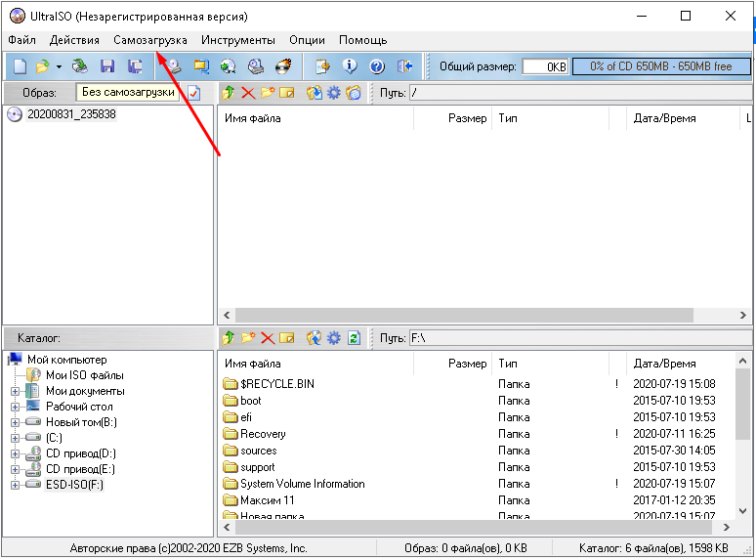Click the 650MB CD capacity bar

pos(661,66)
